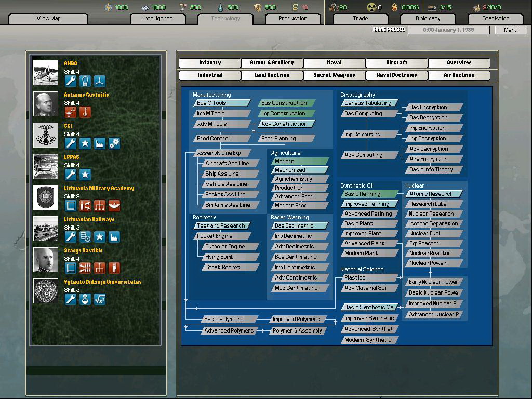Click the lightbulb icon under ANBO
The image size is (532, 399).
coord(85,81)
